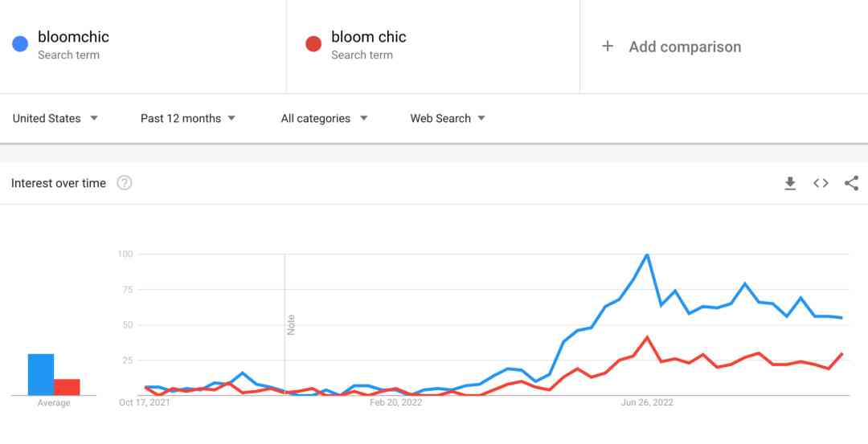Image resolution: width=868 pixels, height=444 pixels.
Task: Expand the Past 12 months time filter
Action: (188, 118)
